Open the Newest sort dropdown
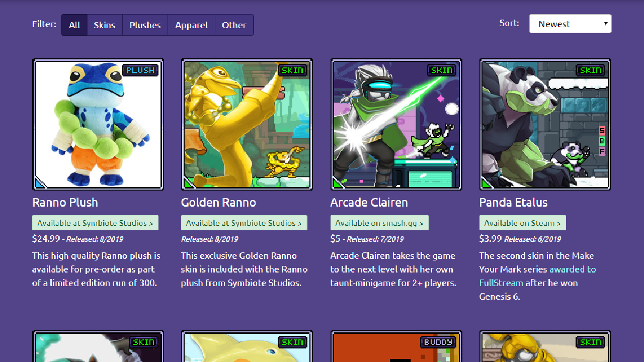Viewport: 644px width, 362px height. (x=570, y=24)
